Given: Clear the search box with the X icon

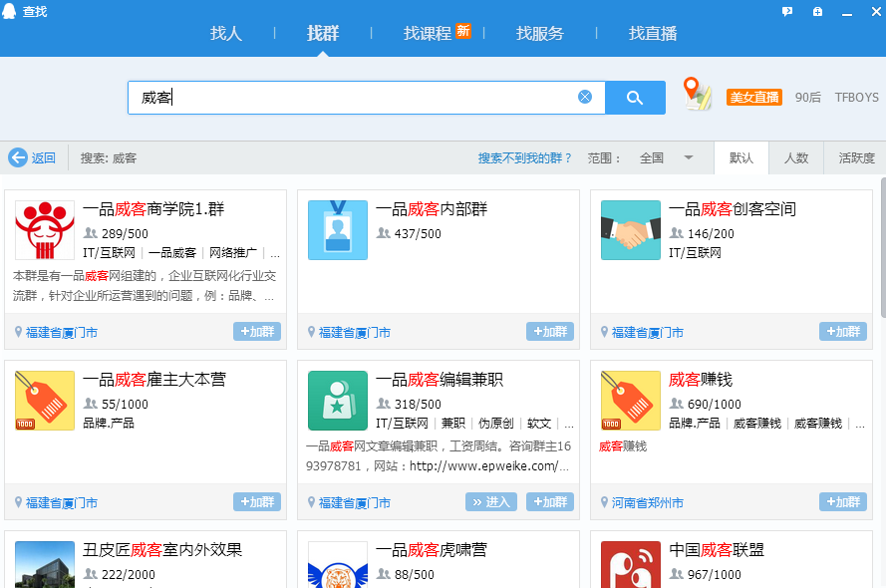Looking at the screenshot, I should [x=584, y=96].
